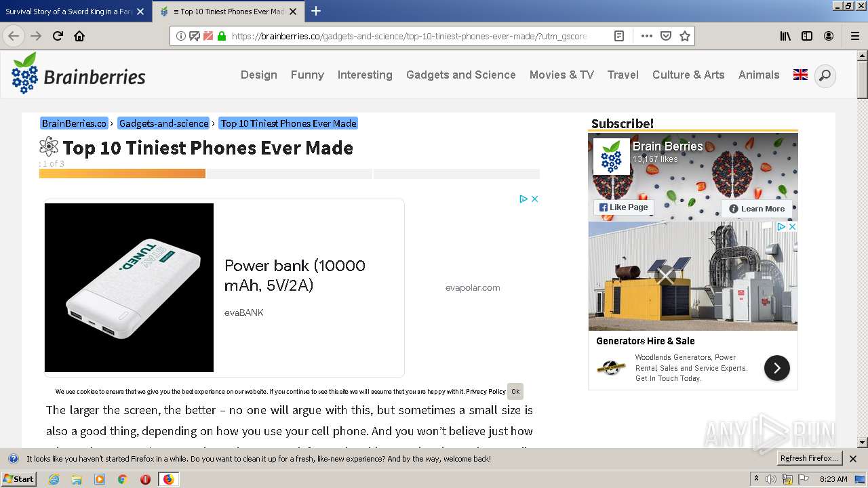868x488 pixels.
Task: Open the Firefox account menu
Action: point(829,36)
